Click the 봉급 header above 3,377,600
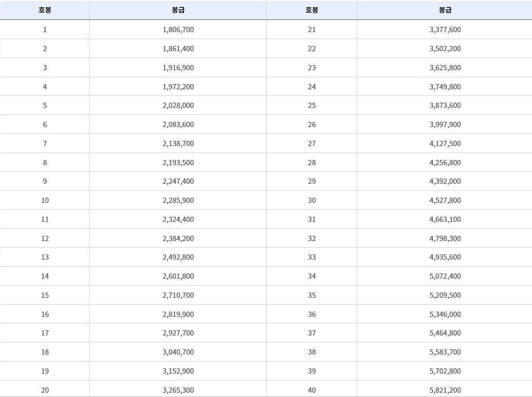Screen dimensions: 532x397 click(445, 10)
